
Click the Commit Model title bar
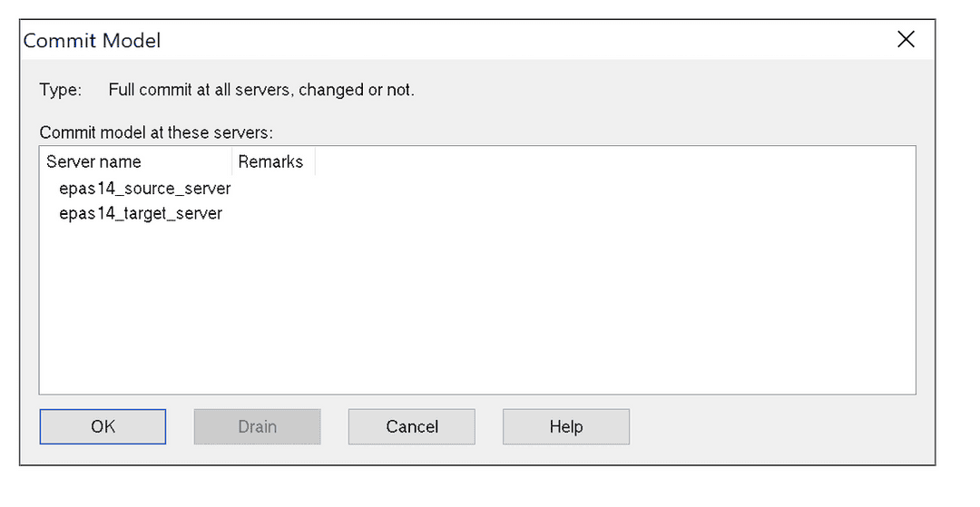point(454,40)
